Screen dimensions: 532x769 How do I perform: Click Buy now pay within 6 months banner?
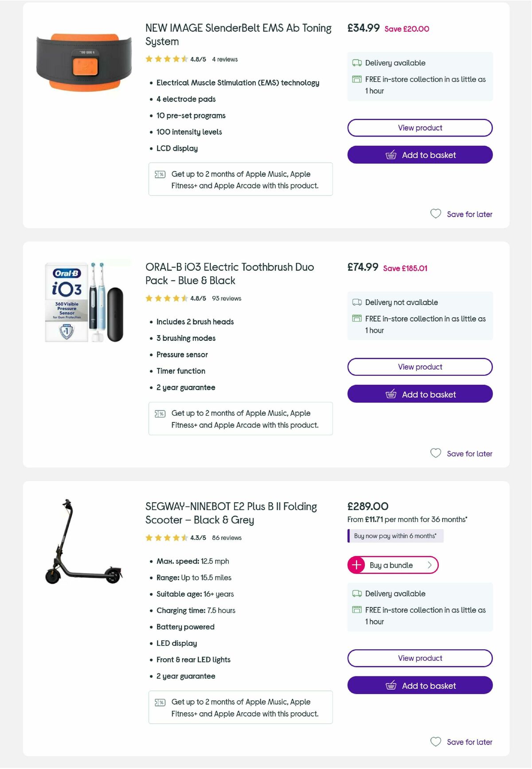[x=395, y=536]
